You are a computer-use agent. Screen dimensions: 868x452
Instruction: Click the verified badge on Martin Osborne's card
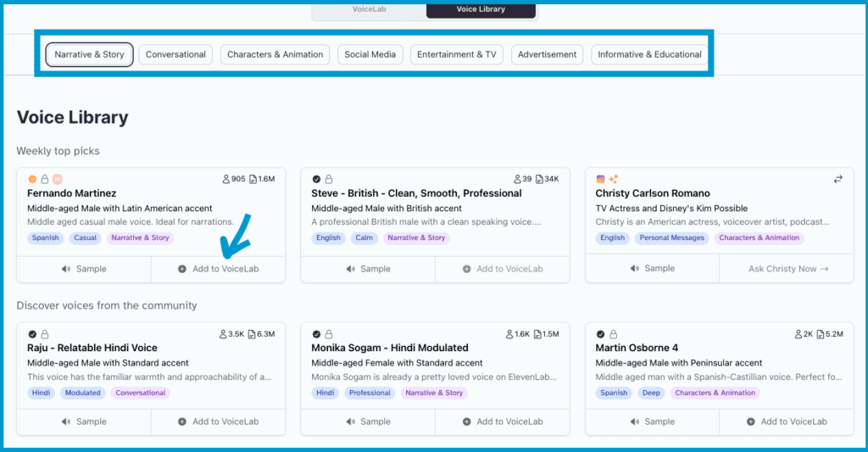tap(601, 334)
